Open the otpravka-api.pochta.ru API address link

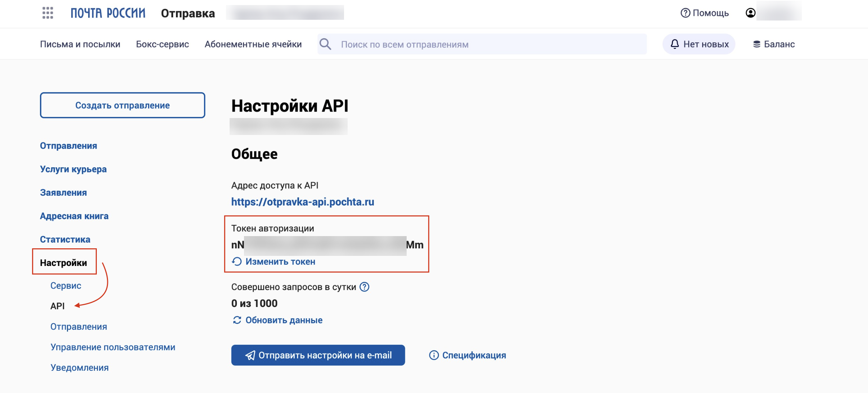click(303, 202)
